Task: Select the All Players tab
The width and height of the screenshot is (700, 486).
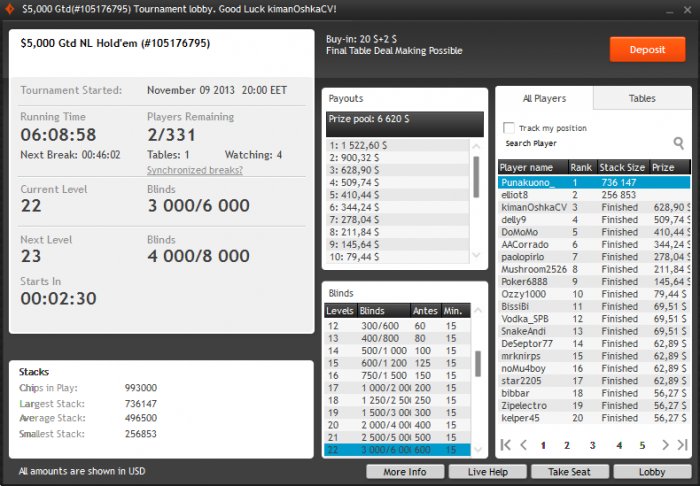Action: [x=544, y=98]
